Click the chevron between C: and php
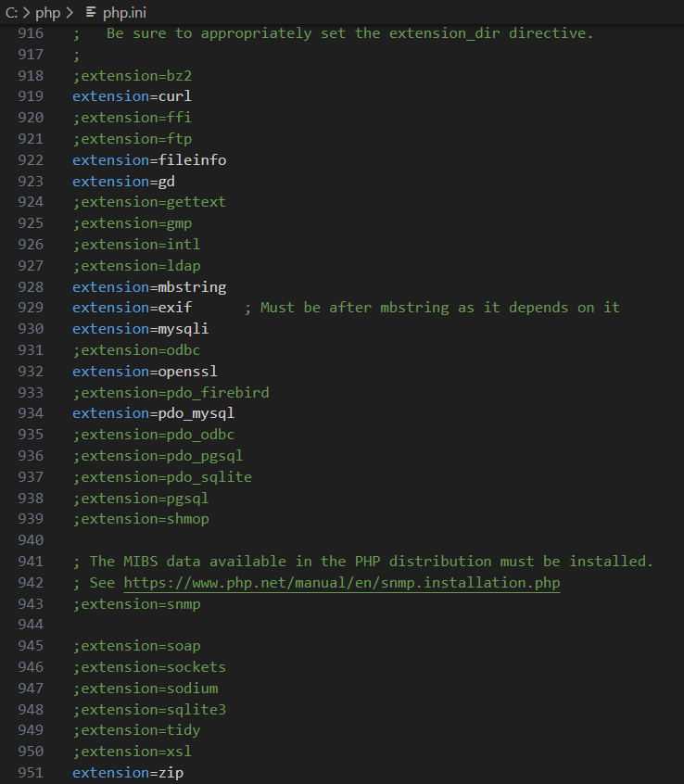Viewport: 684px width, 784px height. (x=27, y=12)
